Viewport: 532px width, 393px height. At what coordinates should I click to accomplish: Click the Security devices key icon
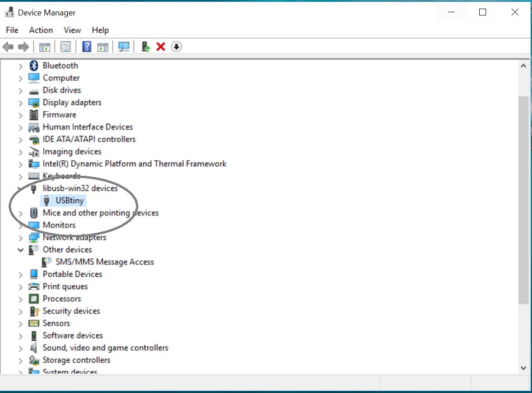(34, 311)
